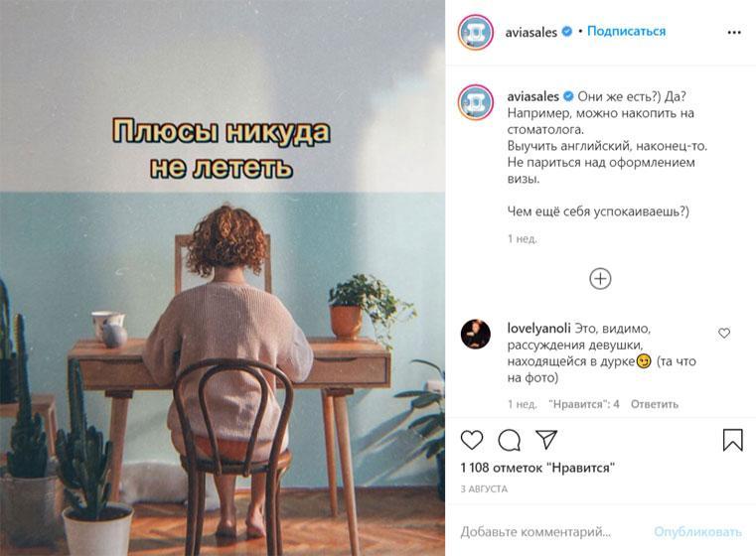View comment likes "Нравится": 4

[x=584, y=404]
